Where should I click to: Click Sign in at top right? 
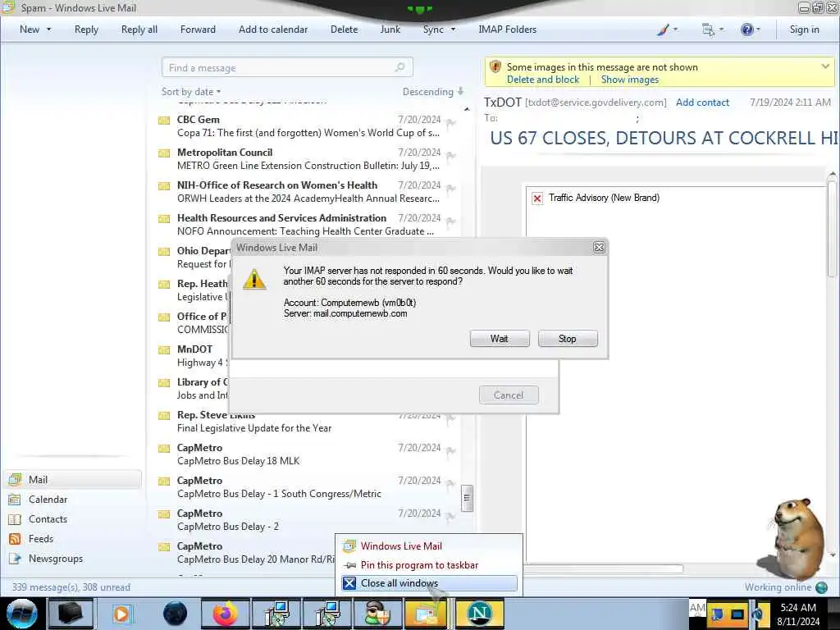pyautogui.click(x=804, y=30)
